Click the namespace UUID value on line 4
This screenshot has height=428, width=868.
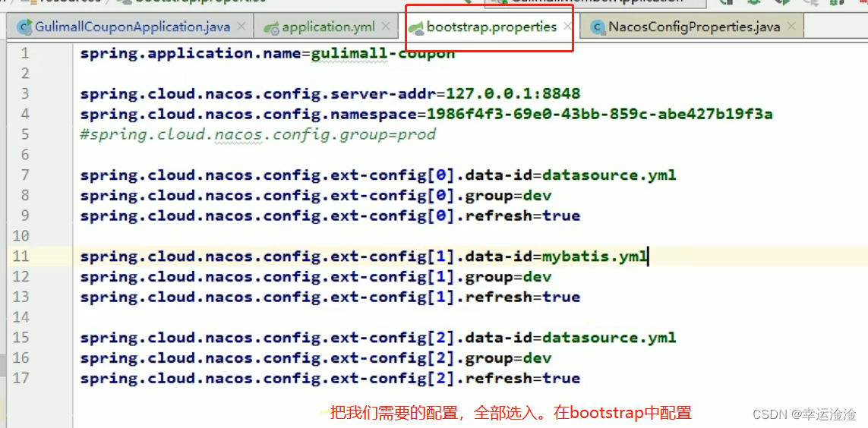(599, 115)
